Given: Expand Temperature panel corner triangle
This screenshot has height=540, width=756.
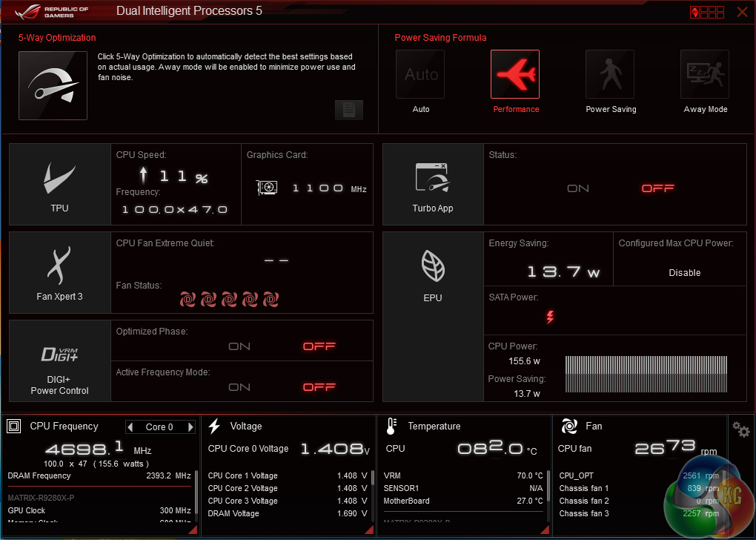Looking at the screenshot, I should coord(544,530).
